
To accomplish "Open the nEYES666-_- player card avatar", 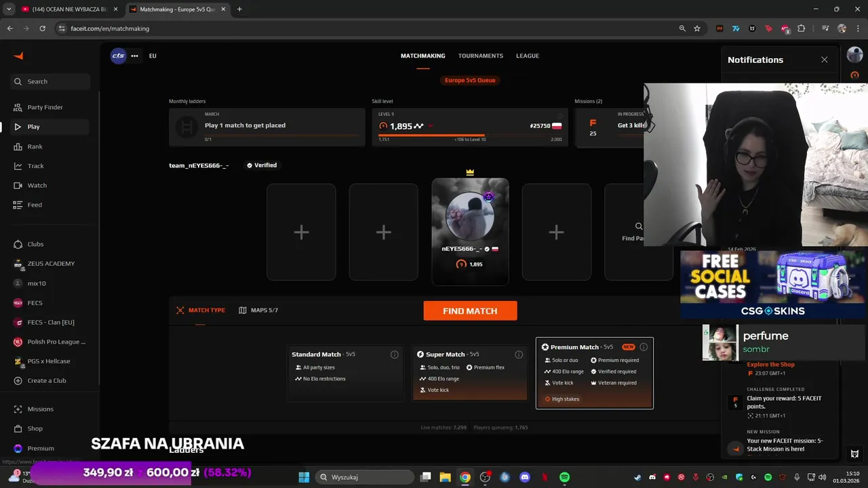I will click(470, 216).
